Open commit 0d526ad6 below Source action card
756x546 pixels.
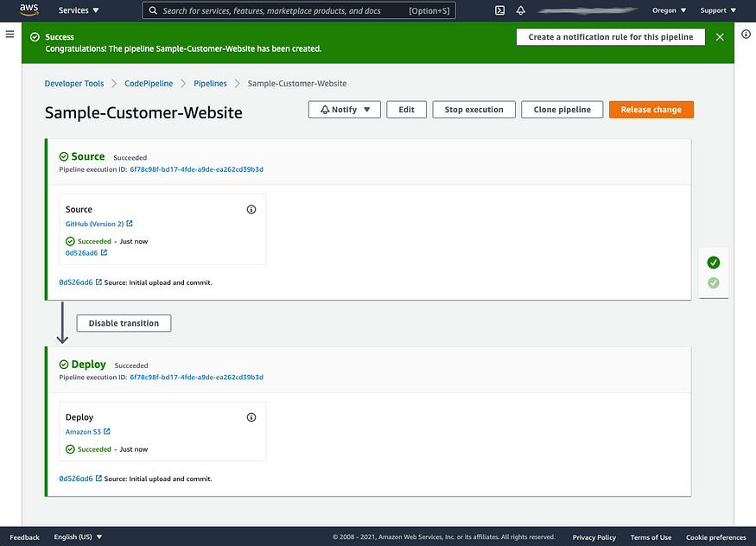point(80,283)
